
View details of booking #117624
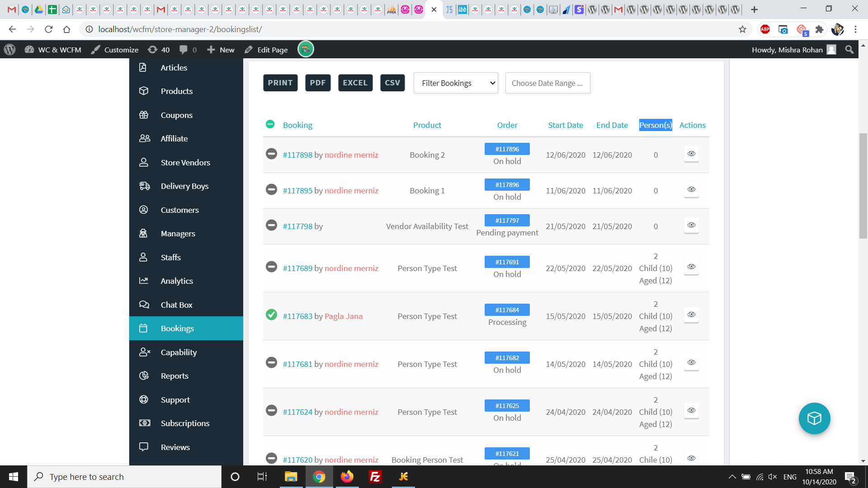click(691, 410)
